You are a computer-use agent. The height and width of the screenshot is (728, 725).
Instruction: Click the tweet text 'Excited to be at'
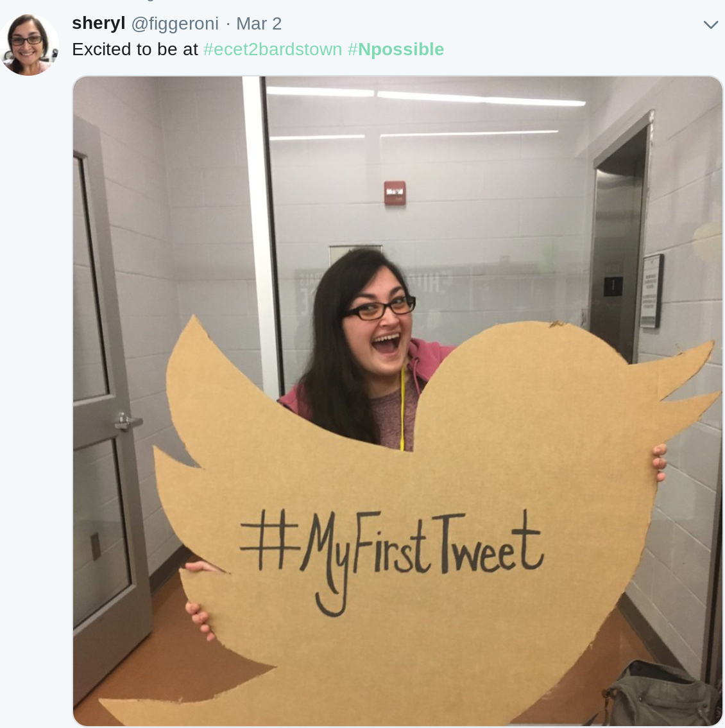(x=135, y=49)
